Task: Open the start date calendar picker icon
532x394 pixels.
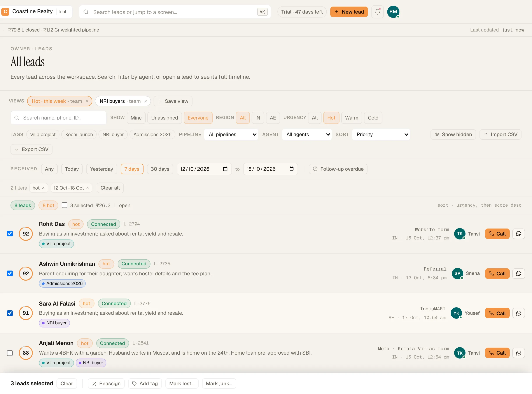Action: tap(225, 169)
